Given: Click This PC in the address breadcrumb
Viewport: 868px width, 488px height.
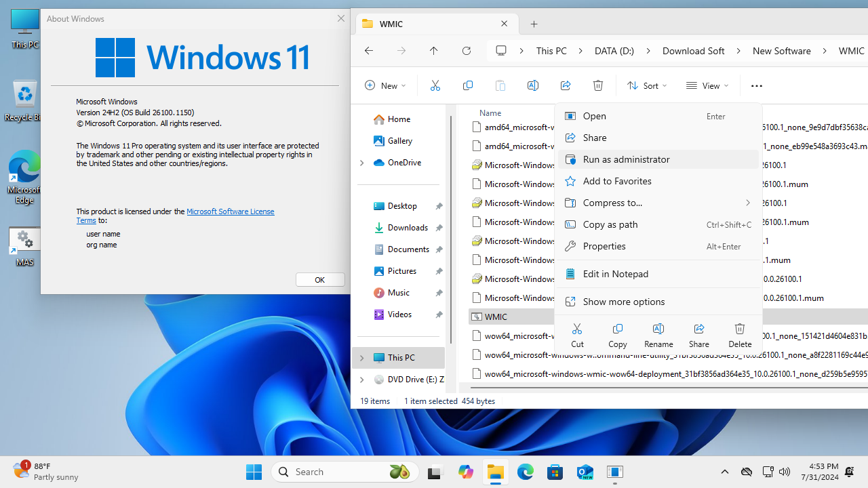Looking at the screenshot, I should [x=551, y=51].
